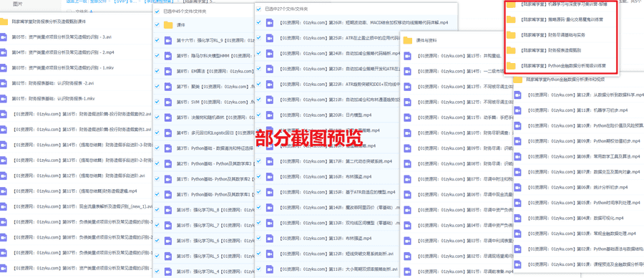
Task: Open file 第03课 常规金融数据处理.mp4
Action: (581, 234)
